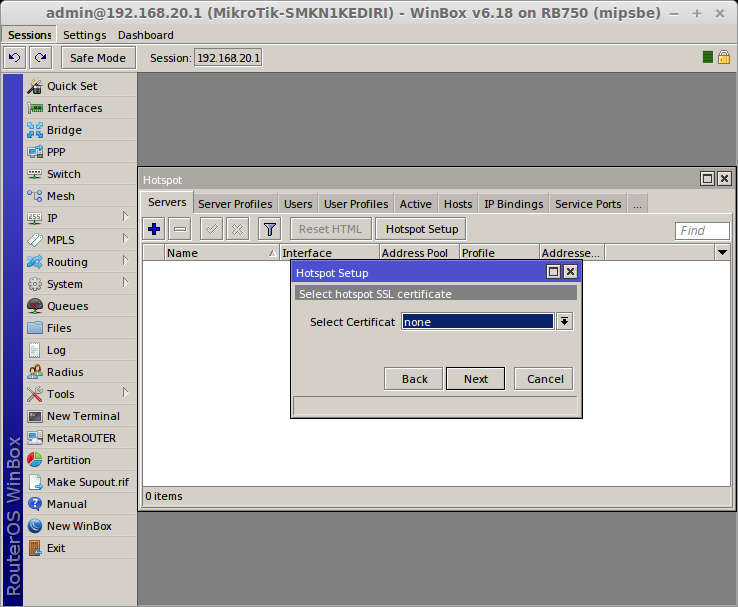
Task: Sort by the Interface column header
Action: point(330,253)
